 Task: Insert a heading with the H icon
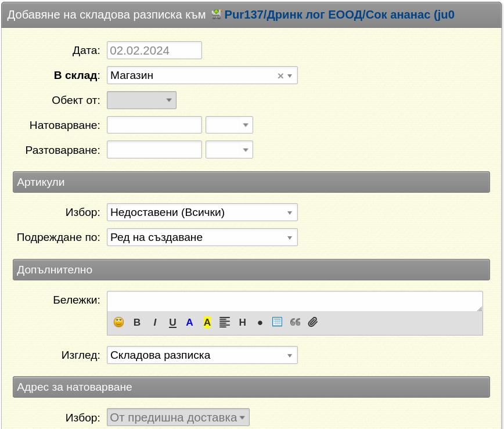[242, 322]
